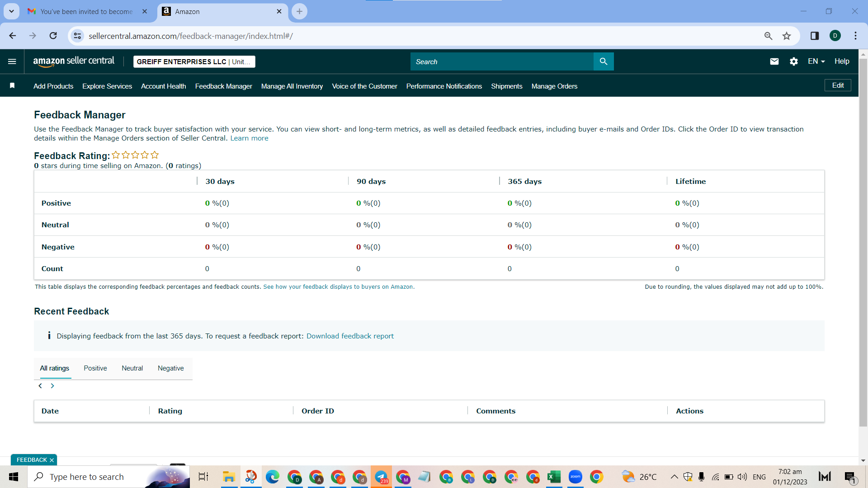Open Voice of the Customer page
The width and height of the screenshot is (868, 488).
pos(365,86)
